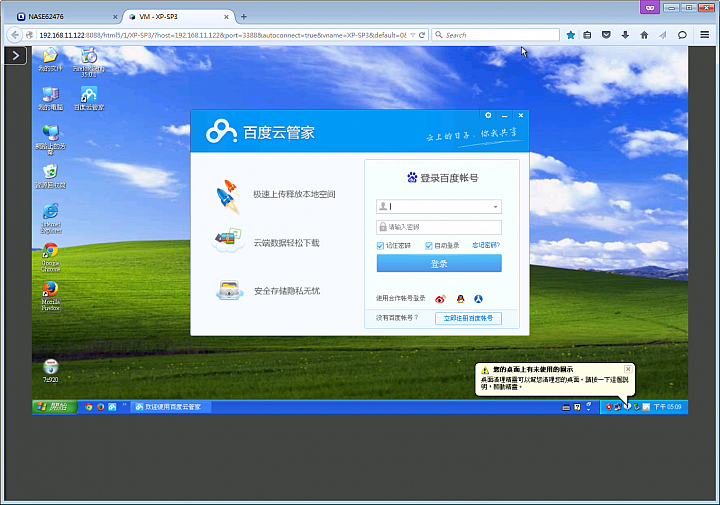The height and width of the screenshot is (505, 720).
Task: Click the QQ penguin login icon
Action: [461, 299]
